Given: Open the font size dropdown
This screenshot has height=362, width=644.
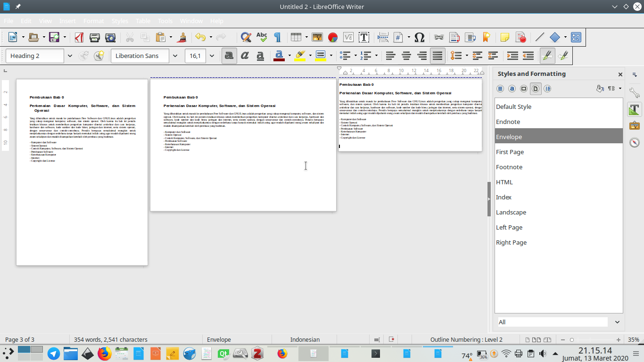Looking at the screenshot, I should pos(212,56).
